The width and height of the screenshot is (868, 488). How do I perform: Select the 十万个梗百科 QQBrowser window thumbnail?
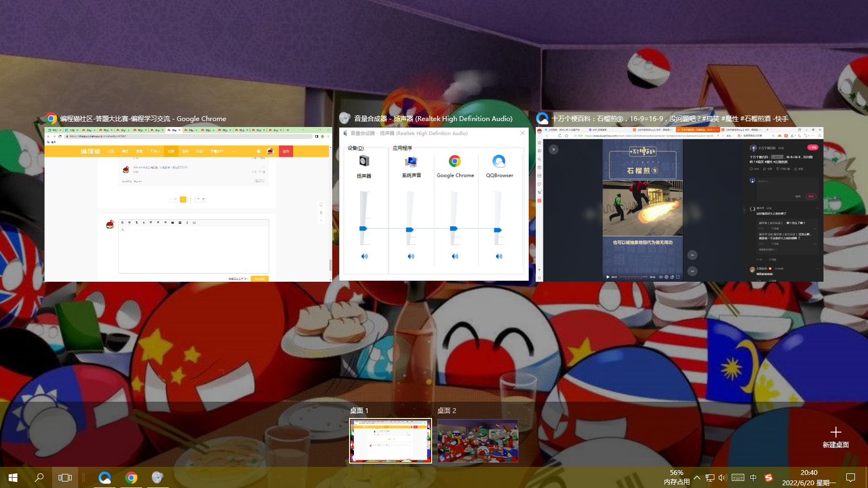coord(680,205)
